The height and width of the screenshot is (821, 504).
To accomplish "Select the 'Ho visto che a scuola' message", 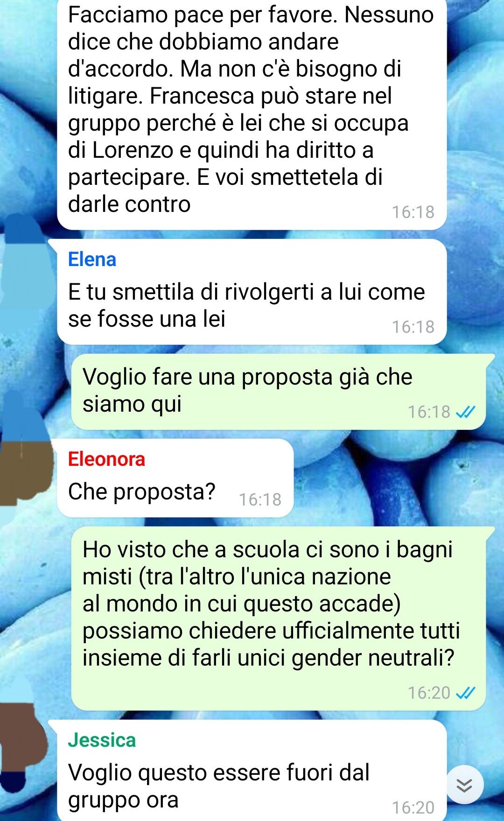I will click(x=279, y=619).
